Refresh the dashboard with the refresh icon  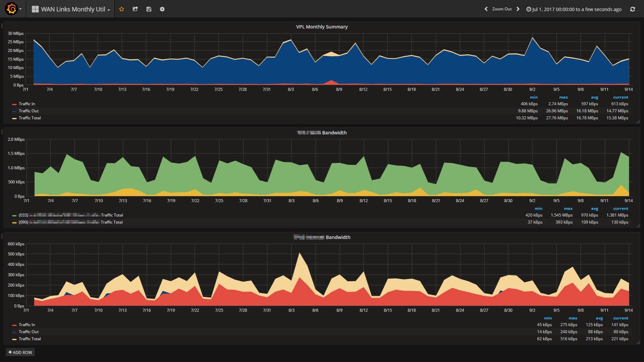click(x=633, y=9)
